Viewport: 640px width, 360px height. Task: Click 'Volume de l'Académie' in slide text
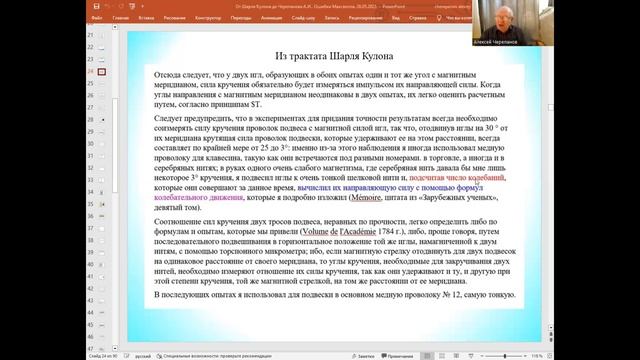[339, 231]
